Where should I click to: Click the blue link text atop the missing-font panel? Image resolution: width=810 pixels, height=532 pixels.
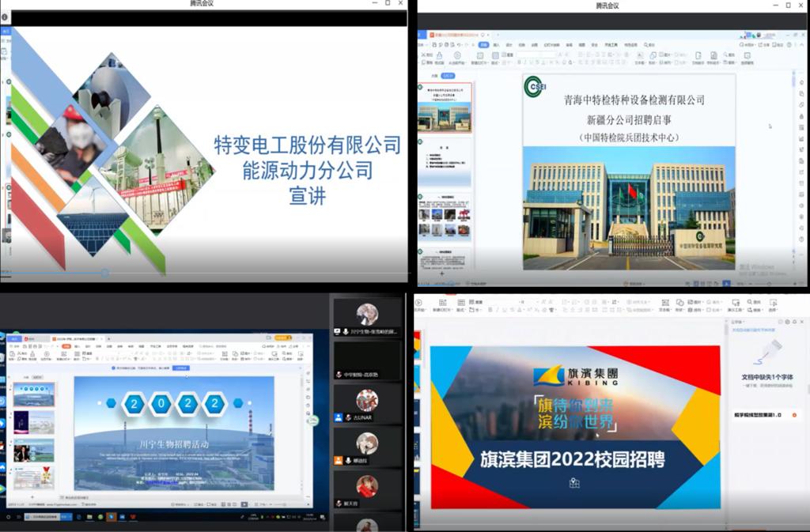(754, 330)
